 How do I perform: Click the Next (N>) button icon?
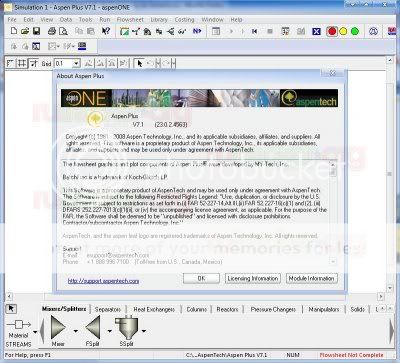(197, 31)
